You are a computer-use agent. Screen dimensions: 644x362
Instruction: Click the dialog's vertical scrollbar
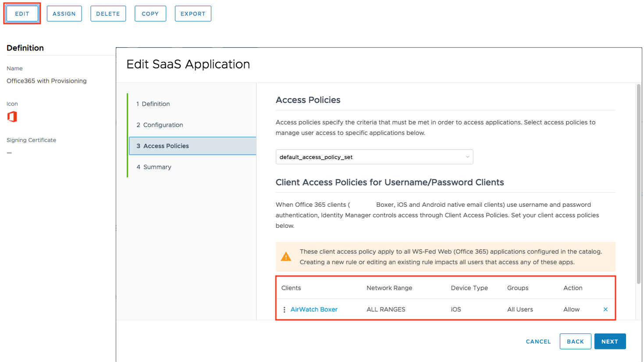(x=638, y=184)
